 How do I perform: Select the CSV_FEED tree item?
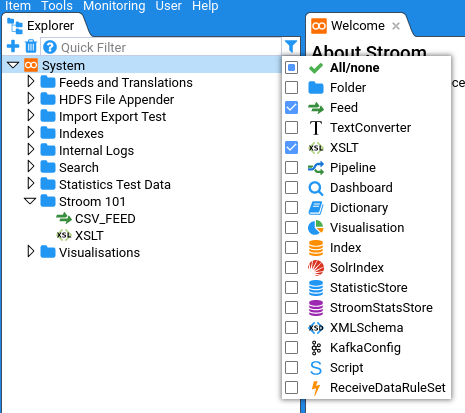pos(105,219)
